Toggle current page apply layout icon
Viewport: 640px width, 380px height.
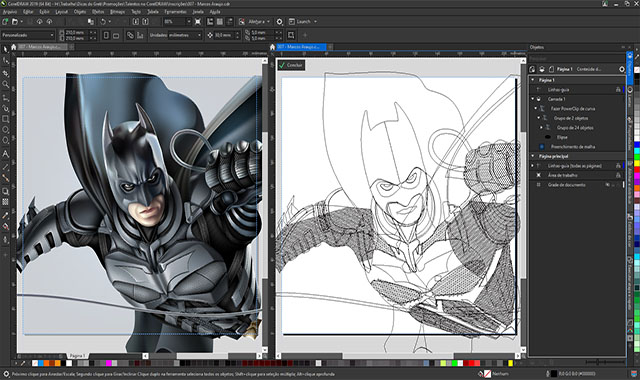coord(140,35)
